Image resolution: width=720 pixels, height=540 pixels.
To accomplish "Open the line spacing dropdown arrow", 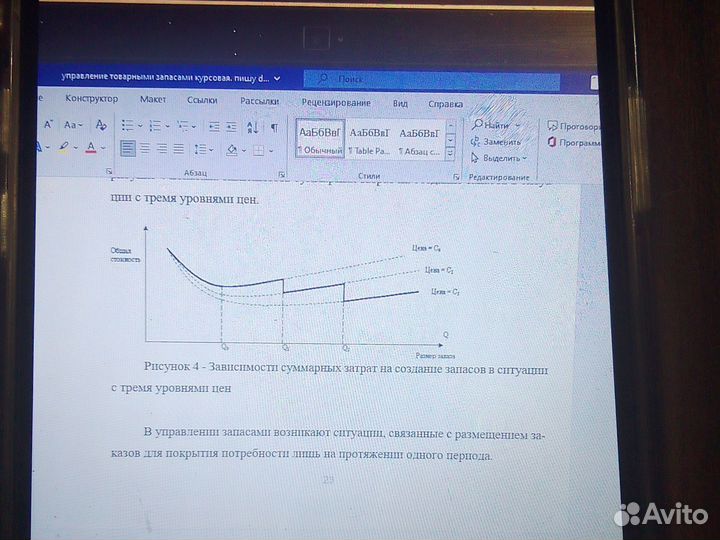I will (x=211, y=150).
